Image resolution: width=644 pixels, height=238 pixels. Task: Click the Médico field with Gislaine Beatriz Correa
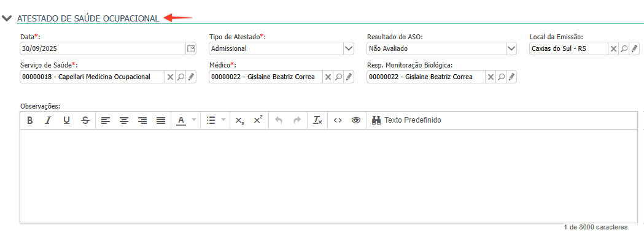(265, 77)
